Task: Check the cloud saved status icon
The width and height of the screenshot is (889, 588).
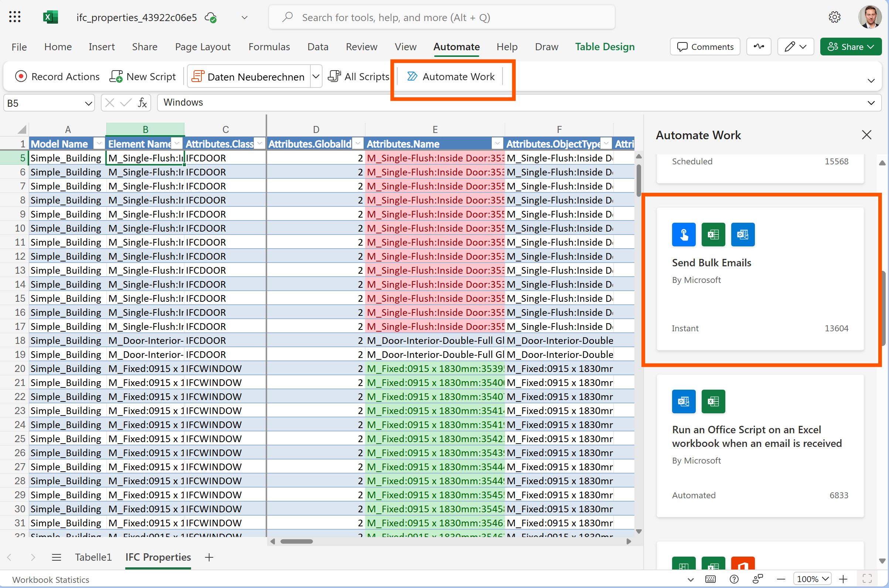Action: coord(211,18)
